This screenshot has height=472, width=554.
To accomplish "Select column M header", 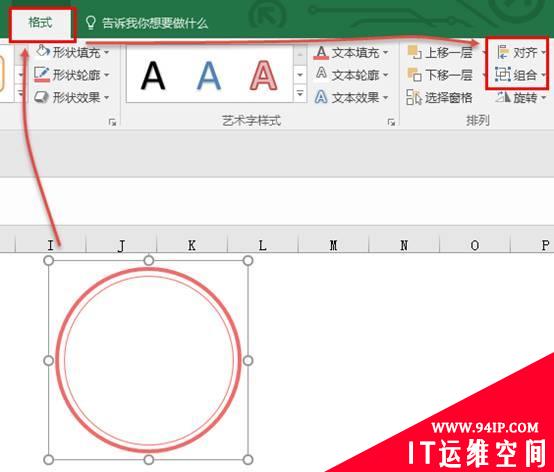I will [333, 245].
